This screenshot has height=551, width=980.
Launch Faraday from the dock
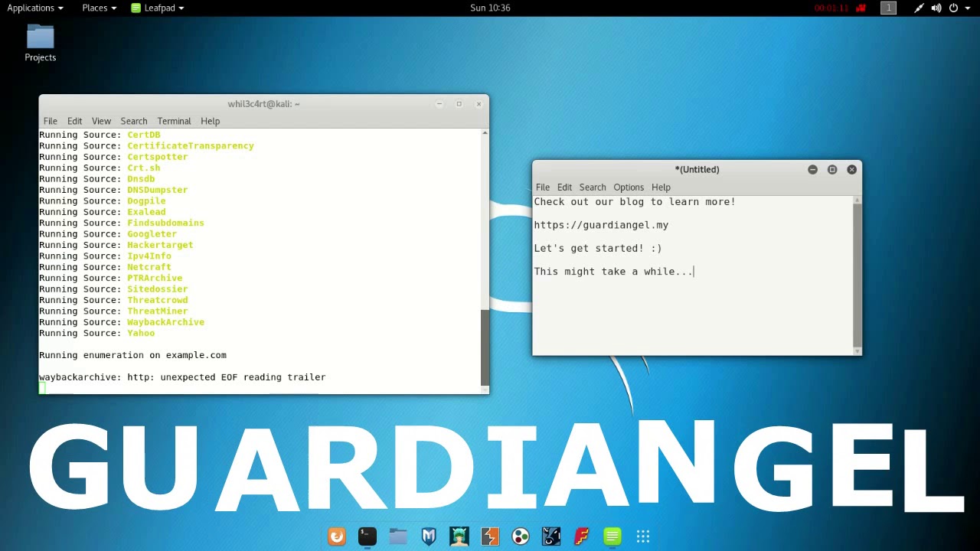[x=582, y=536]
